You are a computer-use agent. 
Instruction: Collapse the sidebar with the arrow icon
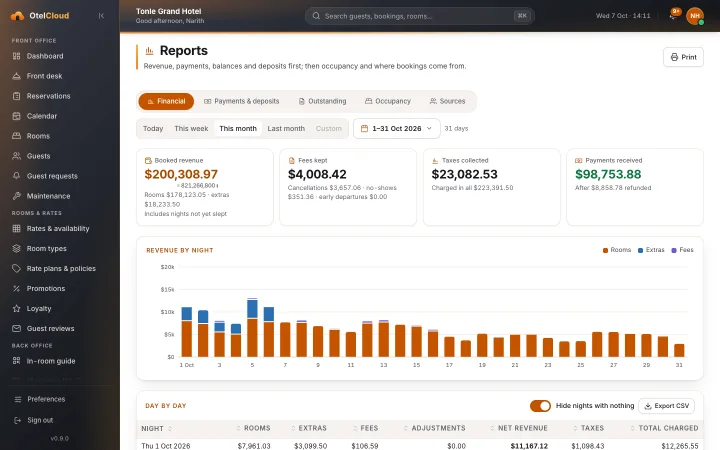point(101,16)
